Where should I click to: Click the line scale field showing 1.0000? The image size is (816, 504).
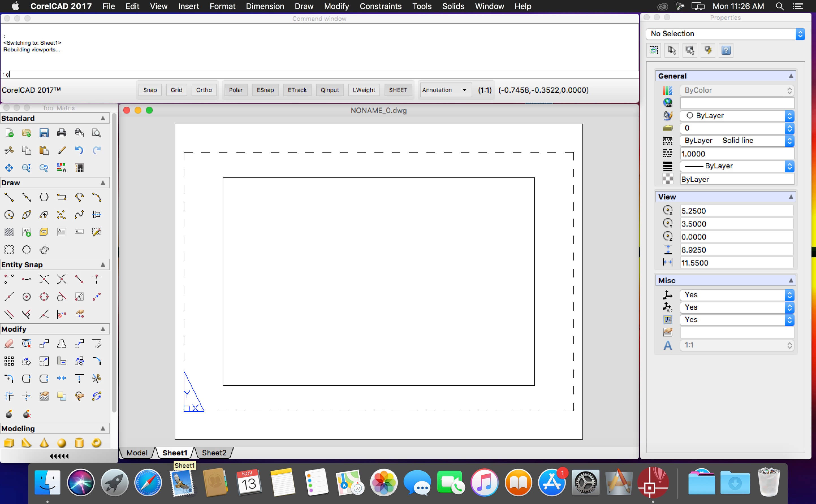click(737, 154)
